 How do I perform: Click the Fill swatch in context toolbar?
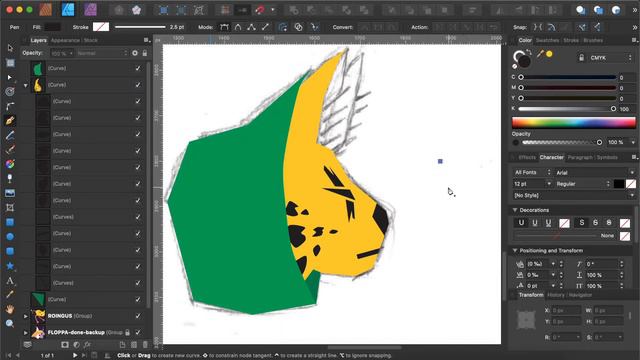(x=52, y=27)
